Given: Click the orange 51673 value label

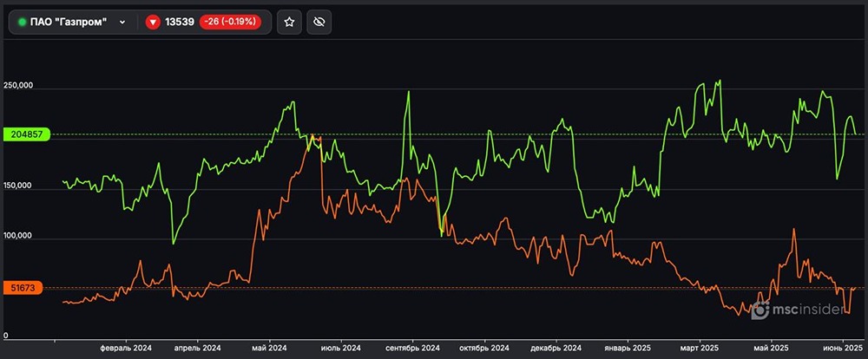Looking at the screenshot, I should tap(23, 288).
